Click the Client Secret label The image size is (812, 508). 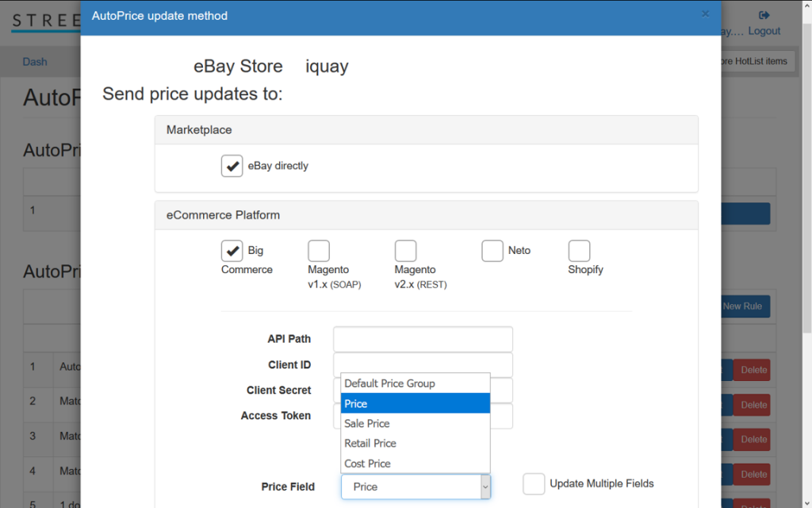pos(278,391)
